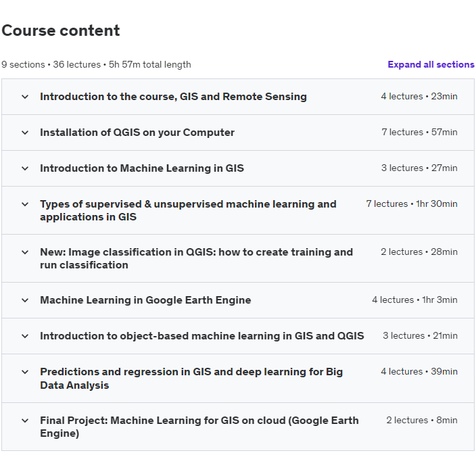
Task: Click the 4 lectures • 1hr 3min label
Action: coord(414,300)
